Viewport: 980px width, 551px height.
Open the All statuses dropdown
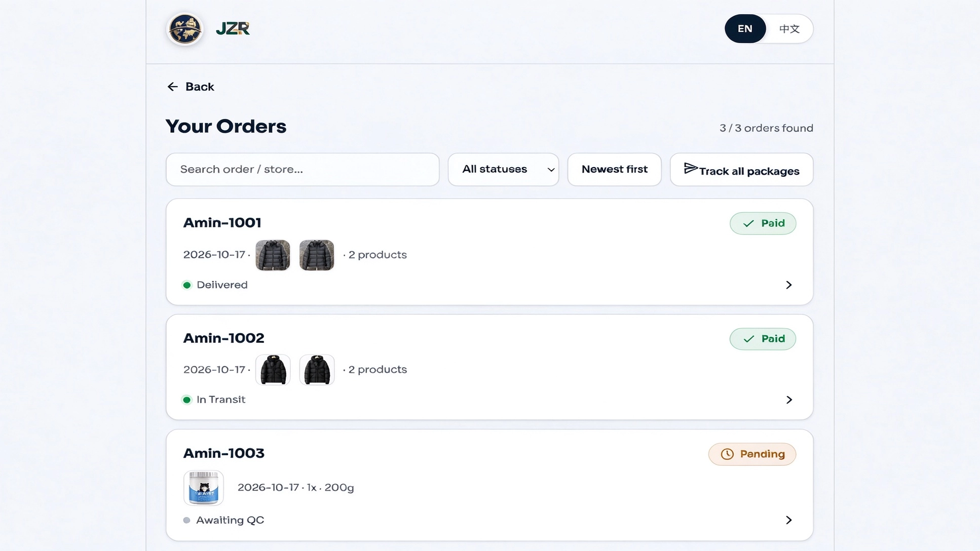(x=503, y=170)
